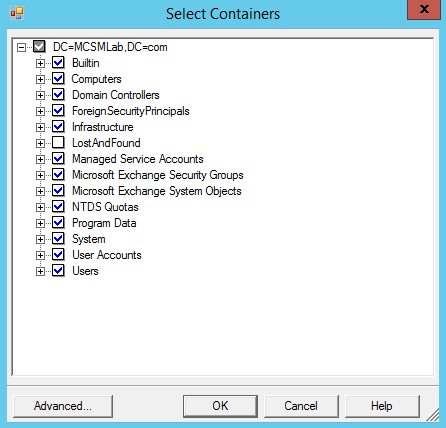Expand the Domain Controllers node
This screenshot has height=428, width=446.
coord(40,95)
